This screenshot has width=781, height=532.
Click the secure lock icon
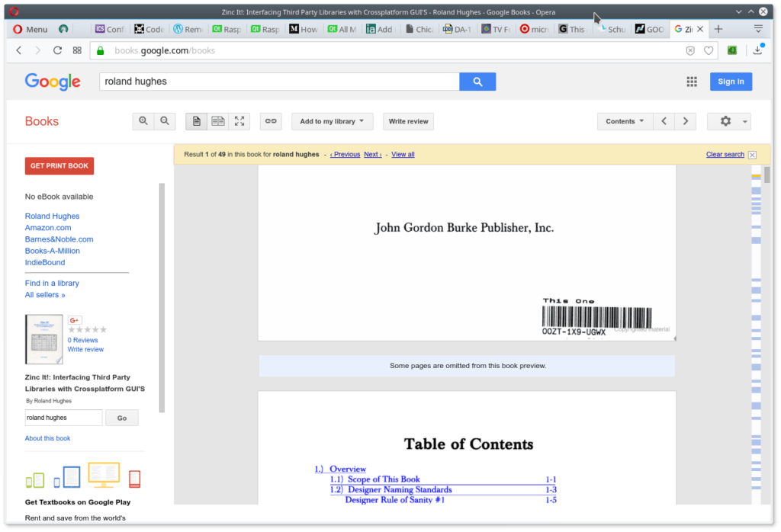point(101,50)
